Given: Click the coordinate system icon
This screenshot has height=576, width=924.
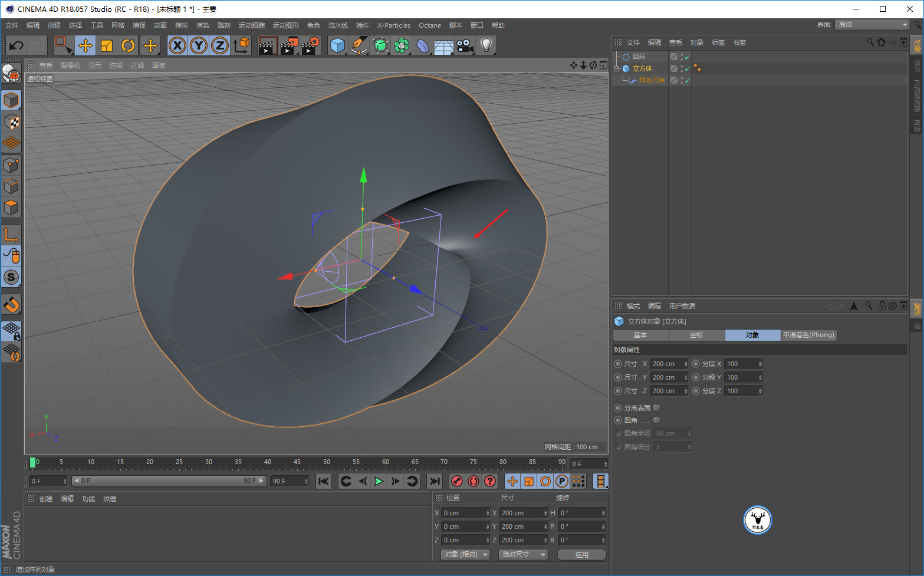Looking at the screenshot, I should [241, 45].
